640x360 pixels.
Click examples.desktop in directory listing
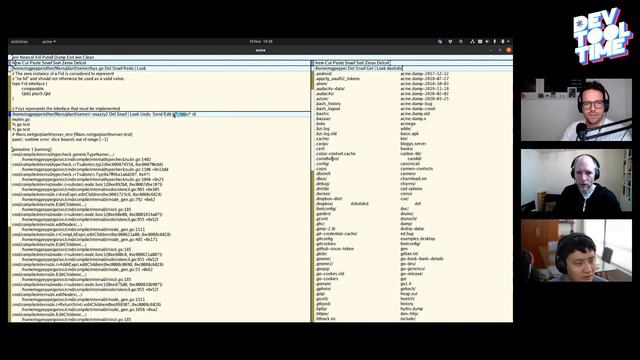pos(417,238)
